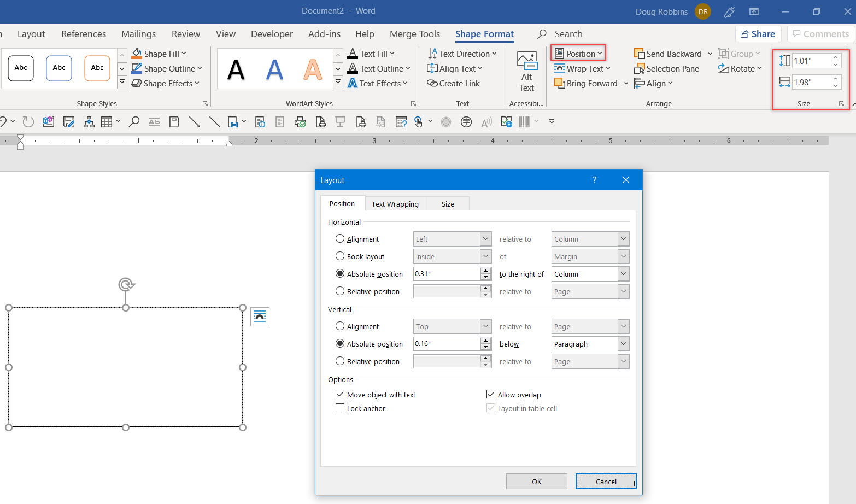Viewport: 856px width, 504px height.
Task: Click the arrow line shape icon in quick access toolbar
Action: tap(195, 122)
